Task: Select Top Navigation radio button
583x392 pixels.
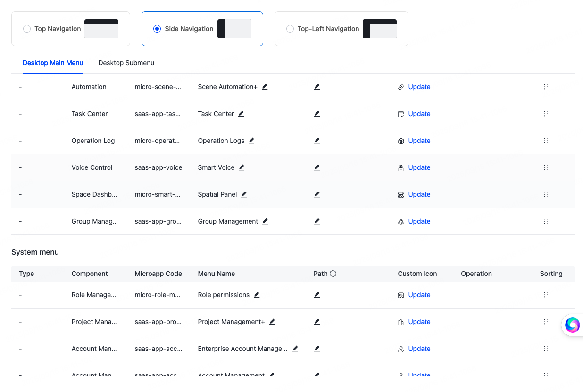Action: (27, 29)
